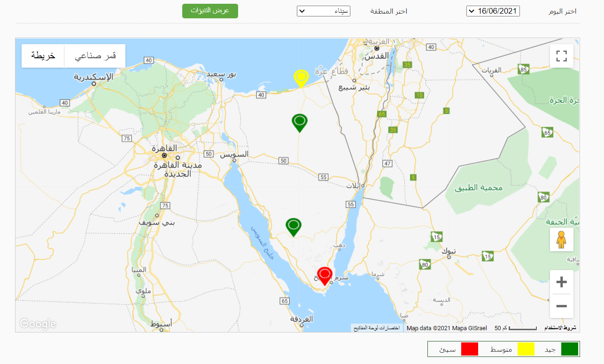
Task: Zoom in on the map
Action: click(561, 282)
